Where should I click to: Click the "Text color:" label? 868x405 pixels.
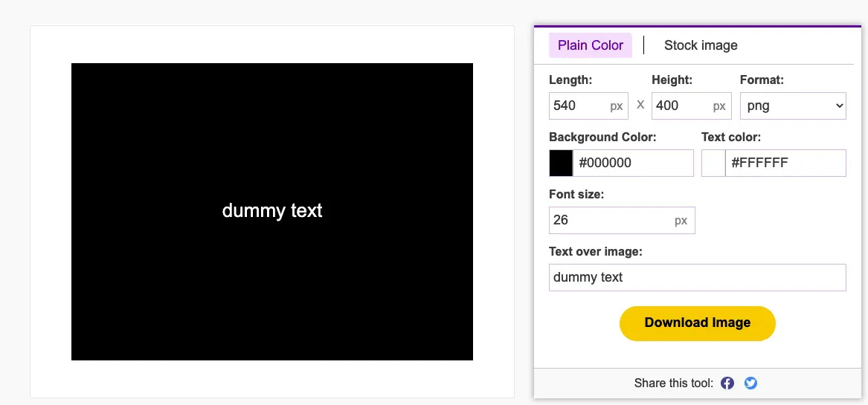tap(730, 137)
